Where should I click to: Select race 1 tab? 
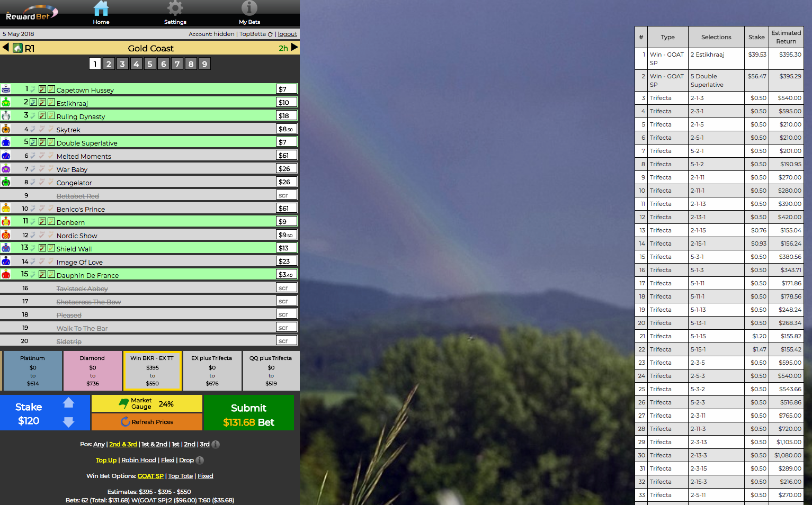95,64
